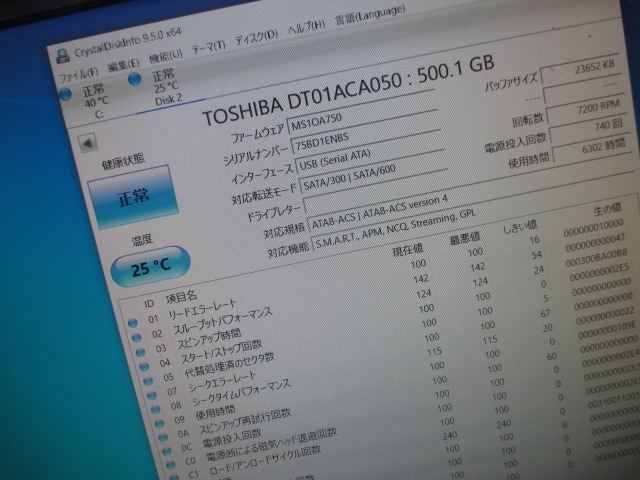
Task: Click the 25 °C temperature button
Action: coord(151,267)
